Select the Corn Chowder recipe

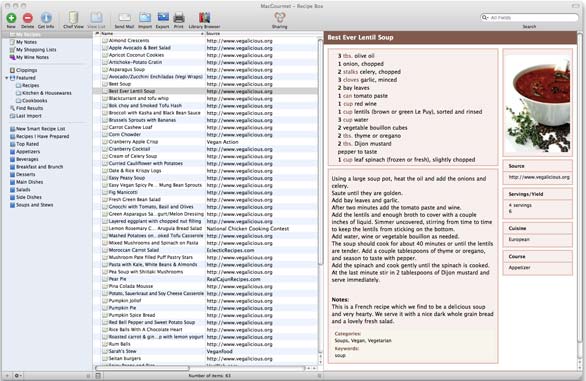pos(205,134)
